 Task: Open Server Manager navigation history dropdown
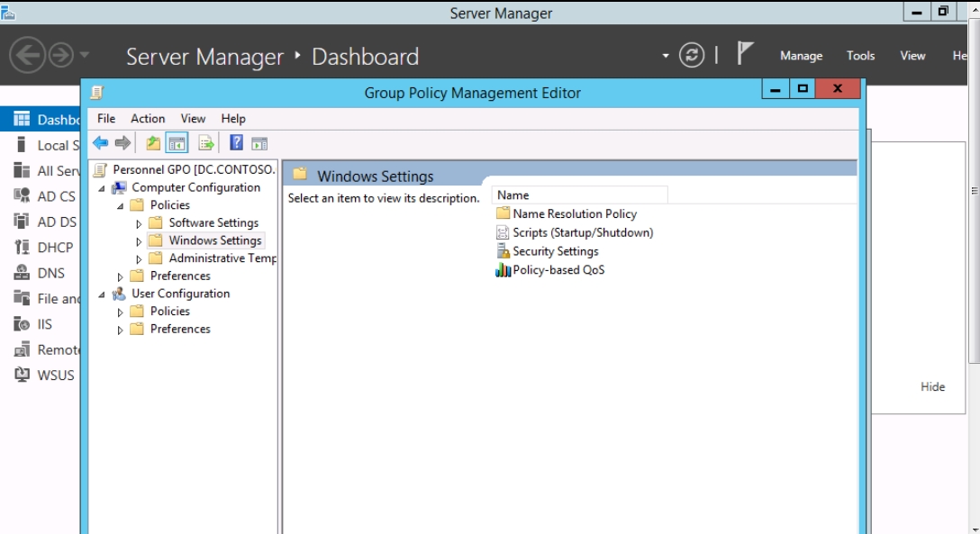coord(85,55)
